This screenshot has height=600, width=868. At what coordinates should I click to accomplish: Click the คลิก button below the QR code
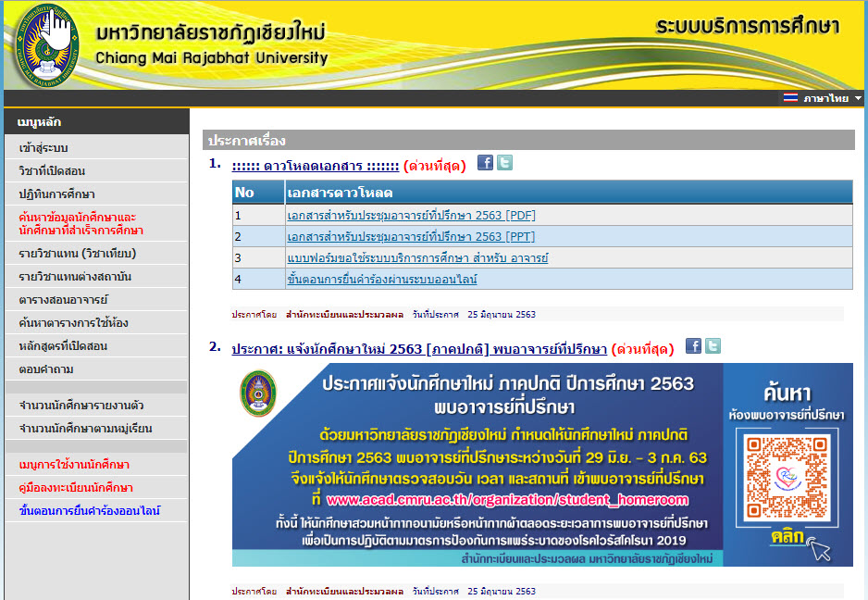(787, 537)
